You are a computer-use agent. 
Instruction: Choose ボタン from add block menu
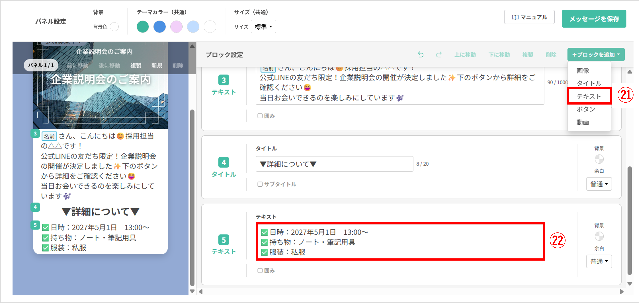[x=586, y=109]
